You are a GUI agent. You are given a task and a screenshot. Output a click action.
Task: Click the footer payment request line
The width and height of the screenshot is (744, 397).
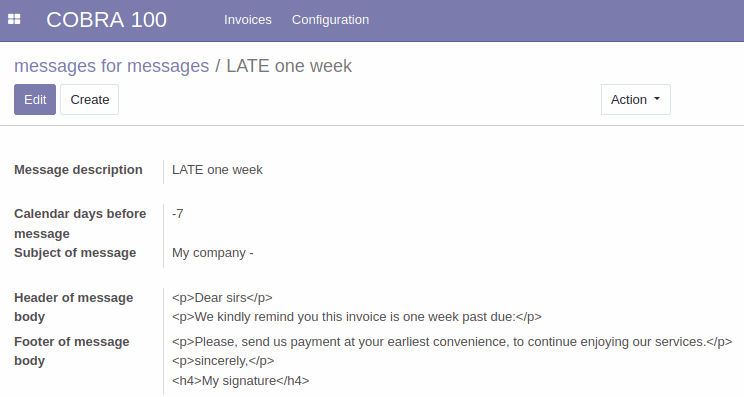click(x=452, y=342)
